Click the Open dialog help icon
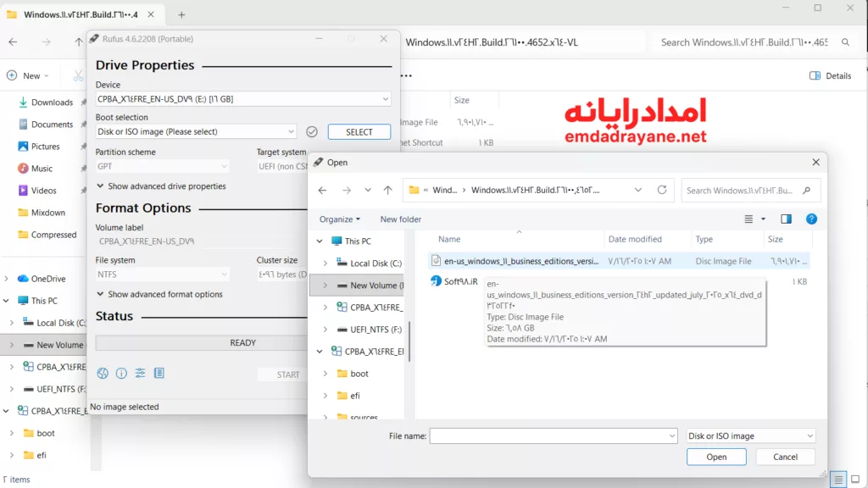This screenshot has width=868, height=488. click(811, 219)
